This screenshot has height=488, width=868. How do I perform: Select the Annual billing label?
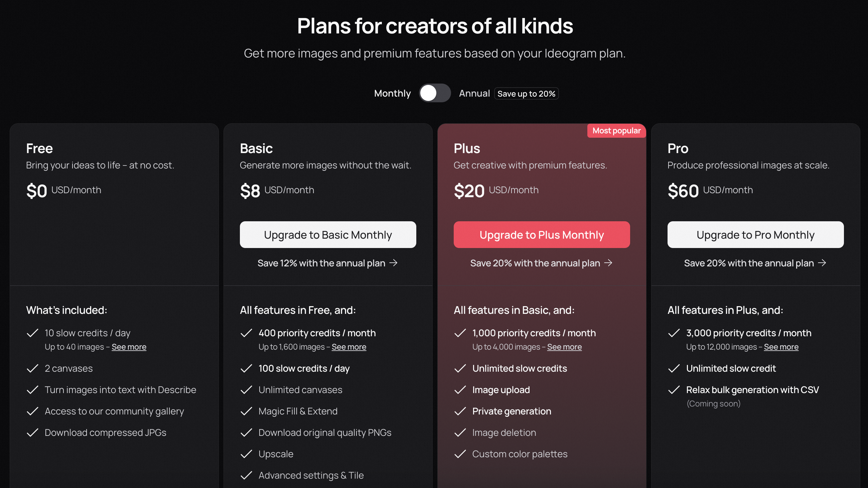tap(474, 93)
